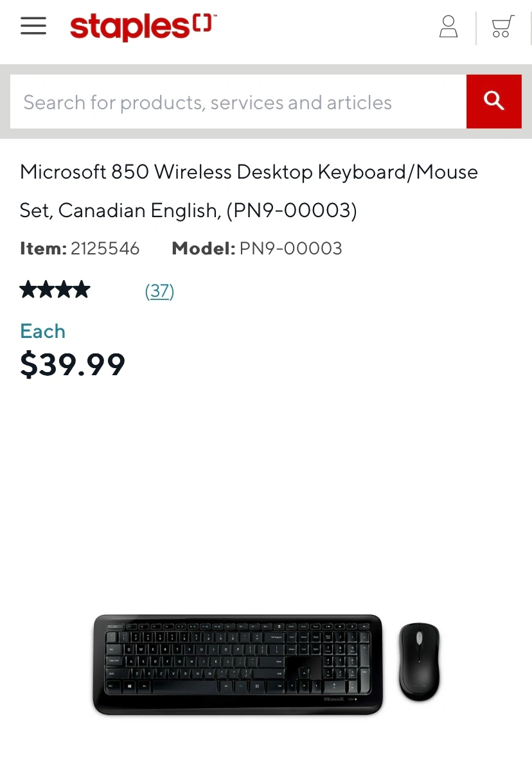Viewport: 532px width, 780px height.
Task: Click model number PN9-00003
Action: pos(290,249)
